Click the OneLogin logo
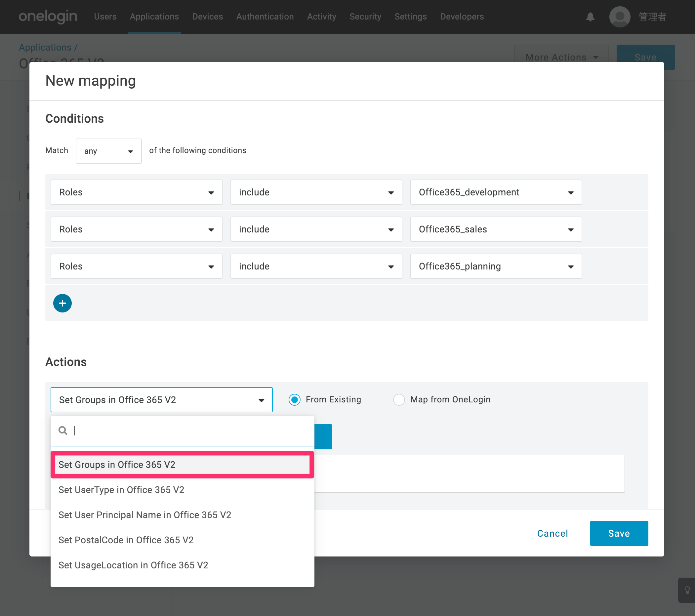This screenshot has height=616, width=695. coord(48,17)
